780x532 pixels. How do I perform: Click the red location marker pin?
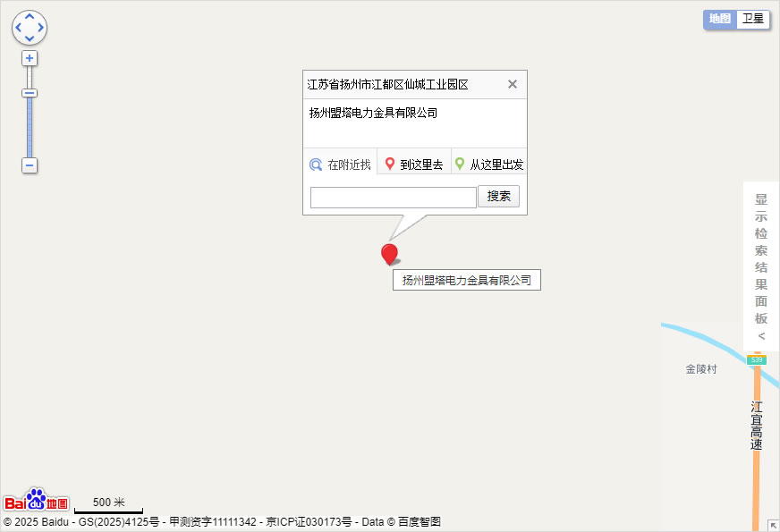[x=389, y=255]
